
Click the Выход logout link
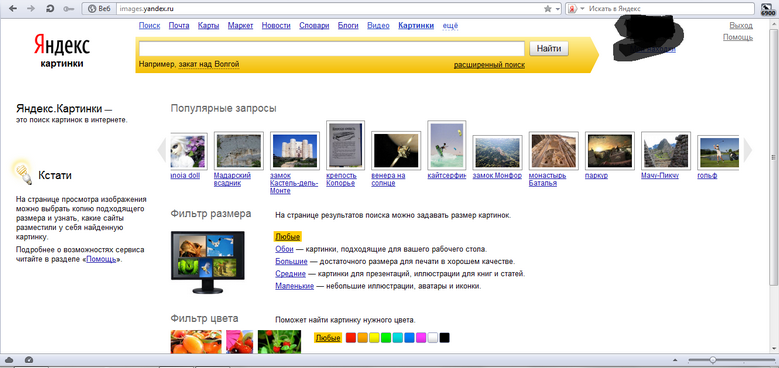click(x=741, y=25)
